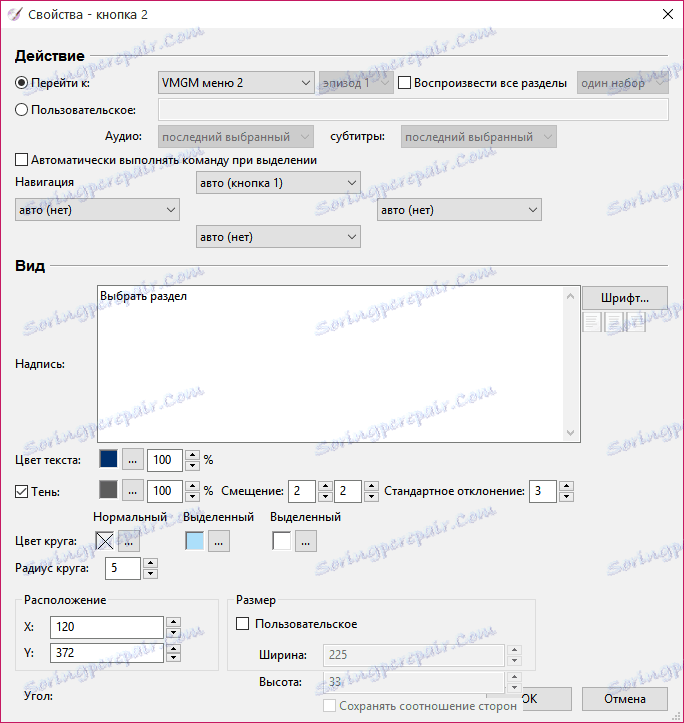Click the 'Стандартное отклонение' value field
The height and width of the screenshot is (723, 684).
point(543,491)
